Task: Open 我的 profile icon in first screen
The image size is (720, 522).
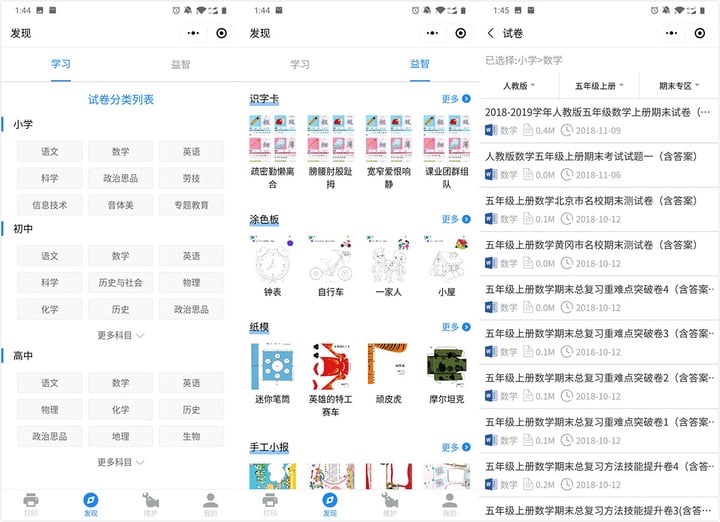Action: [211, 500]
